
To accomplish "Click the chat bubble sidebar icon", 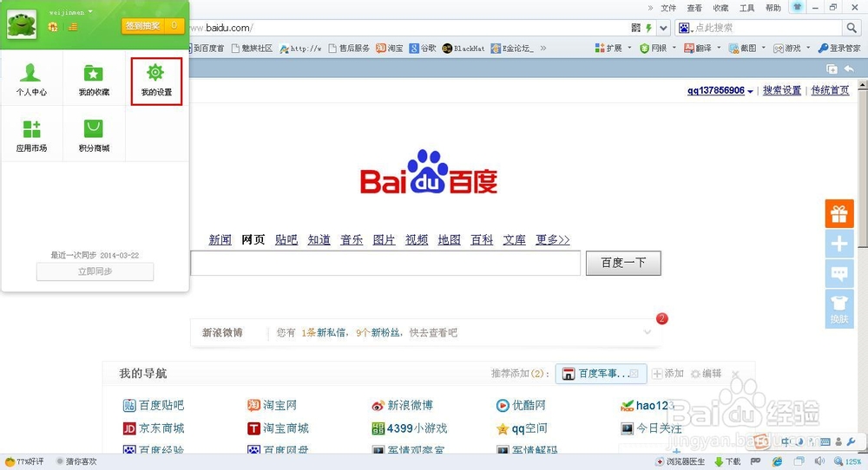I will click(839, 273).
